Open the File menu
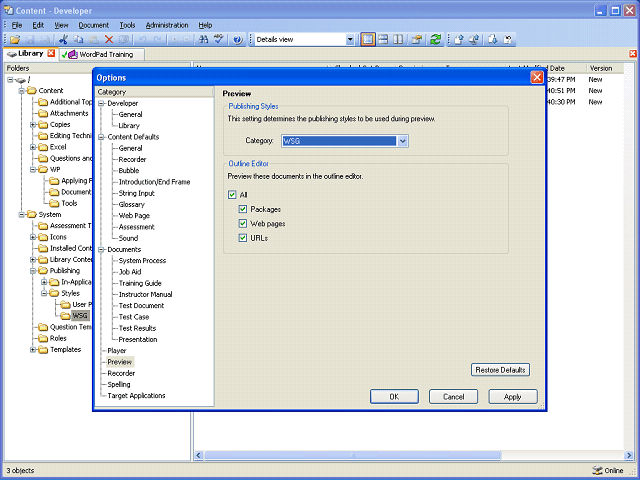This screenshot has width=640, height=480. tap(17, 25)
